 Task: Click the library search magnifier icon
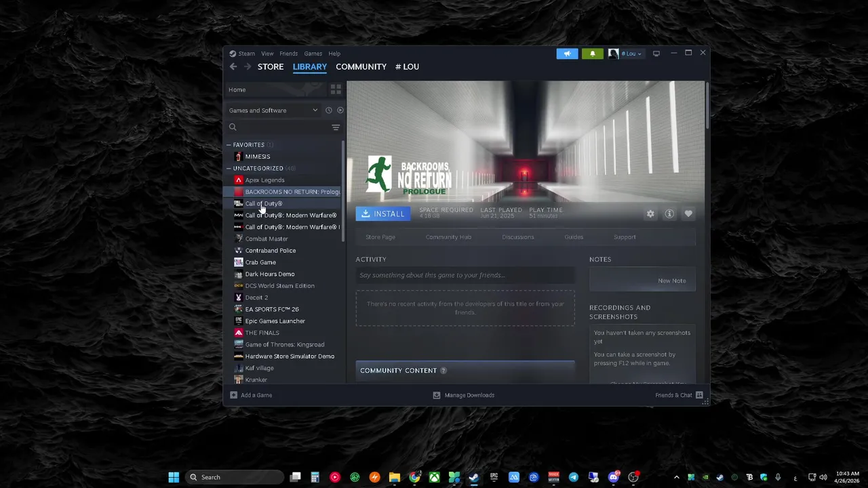(x=233, y=127)
